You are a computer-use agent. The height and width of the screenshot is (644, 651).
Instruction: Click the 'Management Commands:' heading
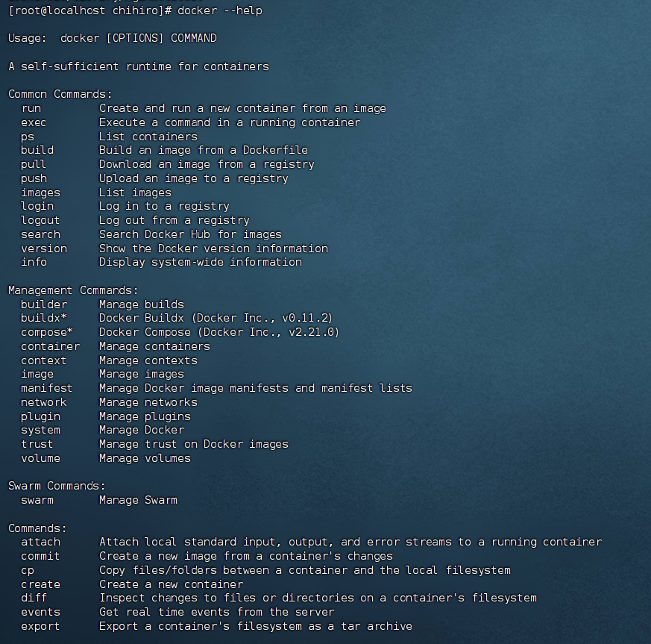click(x=73, y=290)
